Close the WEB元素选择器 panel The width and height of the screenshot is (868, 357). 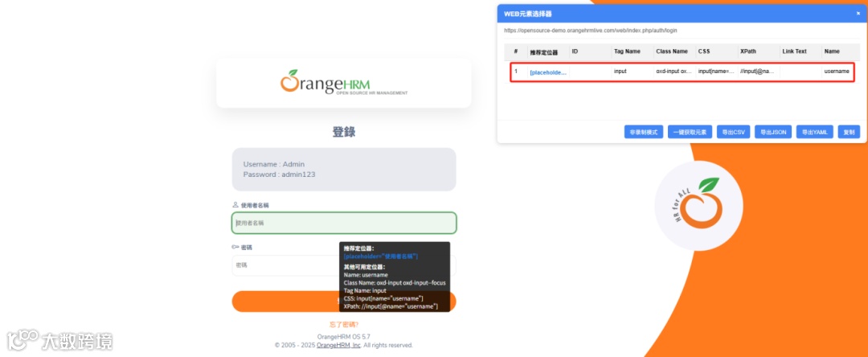pos(858,14)
